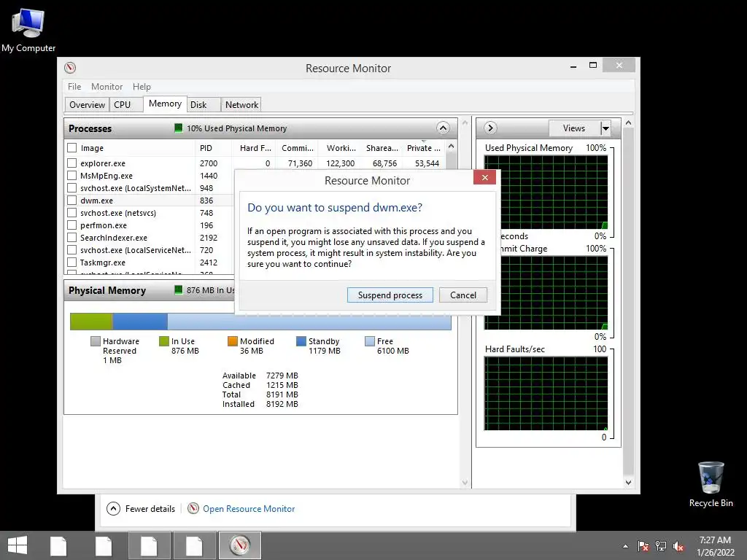This screenshot has width=747, height=560.
Task: Click the green 876 MB In Use indicator
Action: 179,290
